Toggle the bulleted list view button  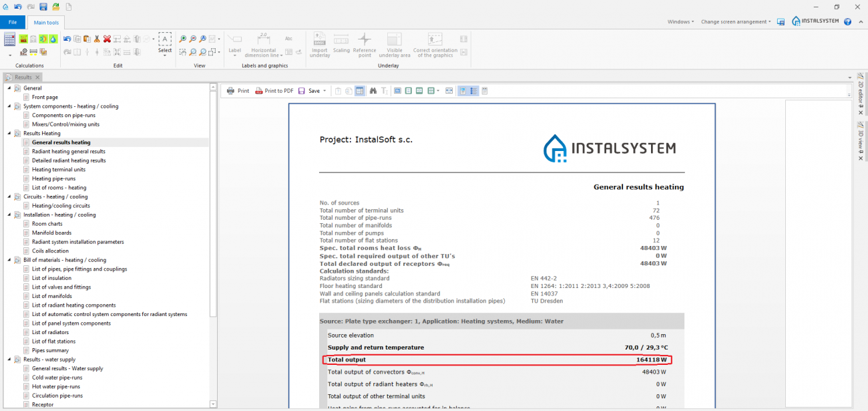[473, 91]
